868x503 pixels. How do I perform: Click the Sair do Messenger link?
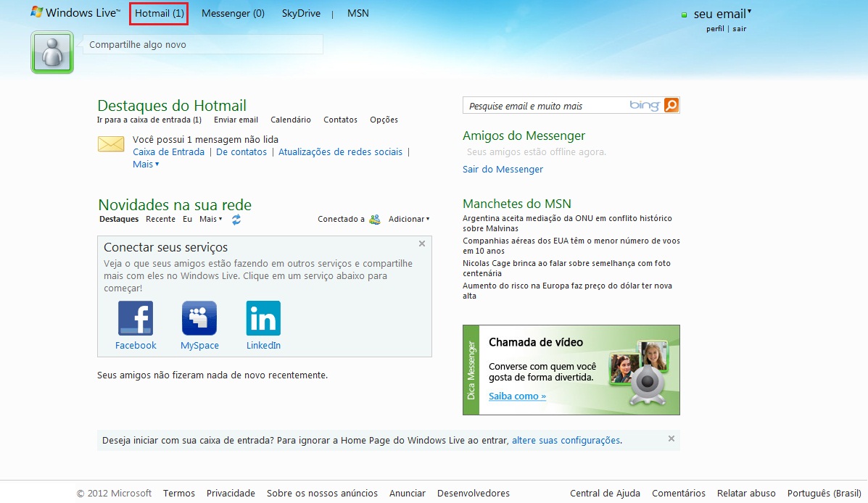tap(503, 170)
